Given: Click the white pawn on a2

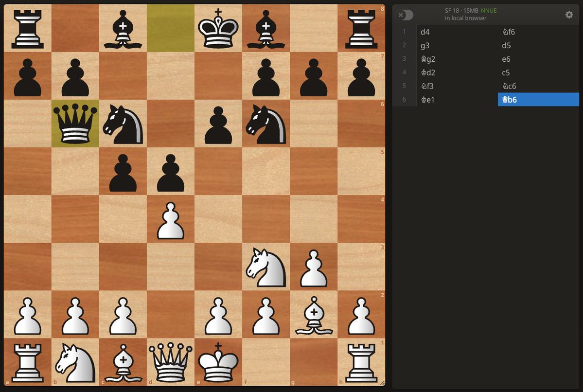Looking at the screenshot, I should point(28,314).
